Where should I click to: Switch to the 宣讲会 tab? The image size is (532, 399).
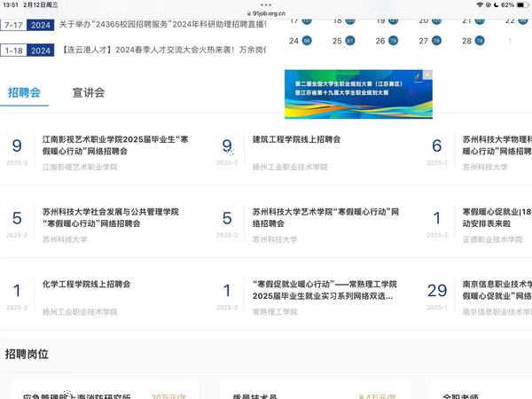pos(89,92)
